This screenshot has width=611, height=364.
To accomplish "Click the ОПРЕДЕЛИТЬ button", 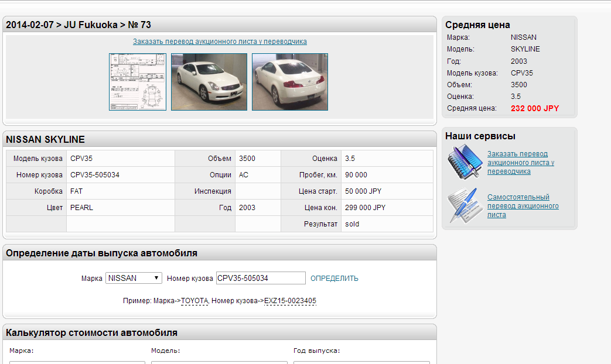I will click(x=334, y=279).
